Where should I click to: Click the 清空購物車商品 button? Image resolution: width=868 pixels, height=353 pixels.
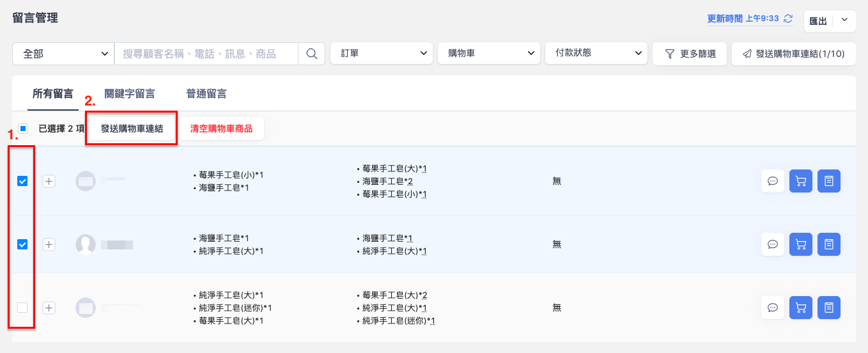[x=221, y=129]
